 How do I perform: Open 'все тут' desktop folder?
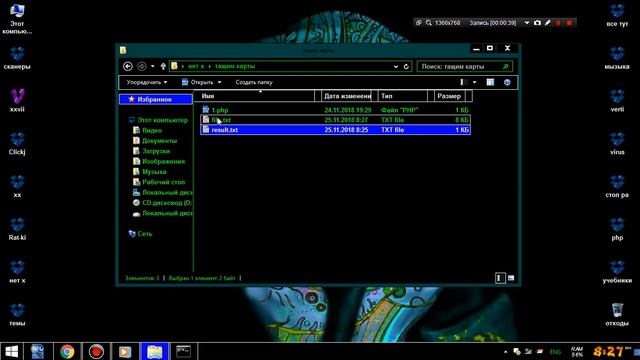pos(617,15)
